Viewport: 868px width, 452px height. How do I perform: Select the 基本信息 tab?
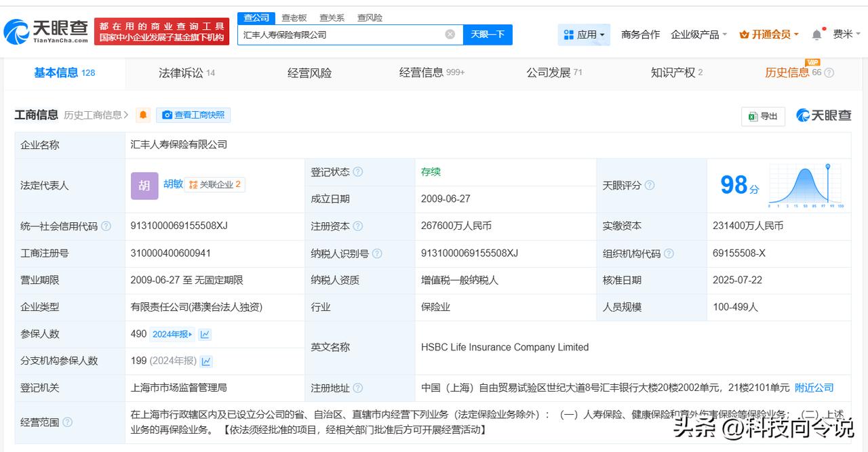click(x=64, y=73)
